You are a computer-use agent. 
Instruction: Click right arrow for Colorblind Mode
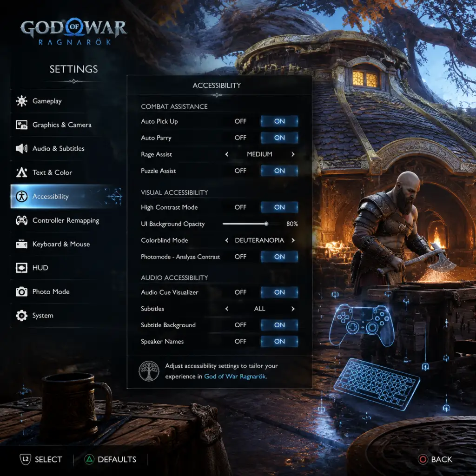tap(293, 240)
